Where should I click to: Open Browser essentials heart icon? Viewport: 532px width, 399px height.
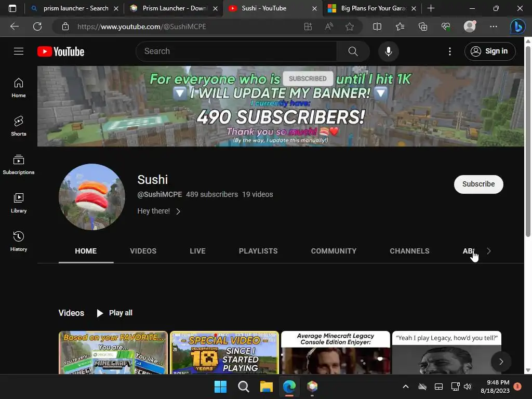[x=446, y=26]
